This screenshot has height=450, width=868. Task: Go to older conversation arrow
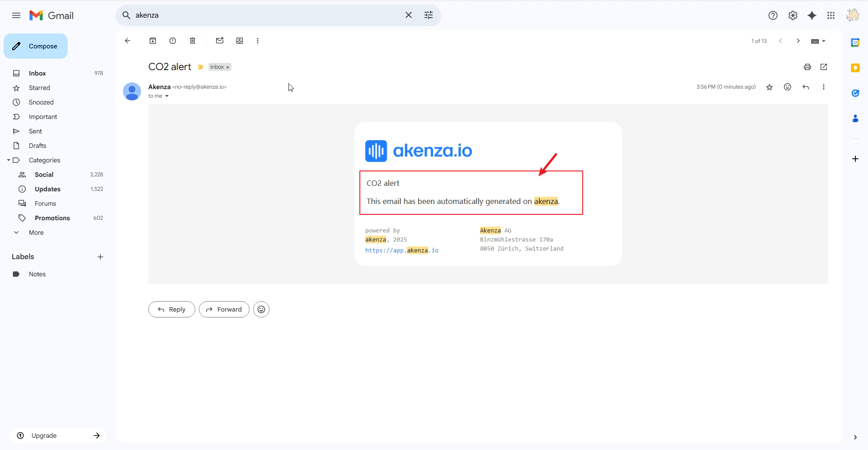point(798,41)
